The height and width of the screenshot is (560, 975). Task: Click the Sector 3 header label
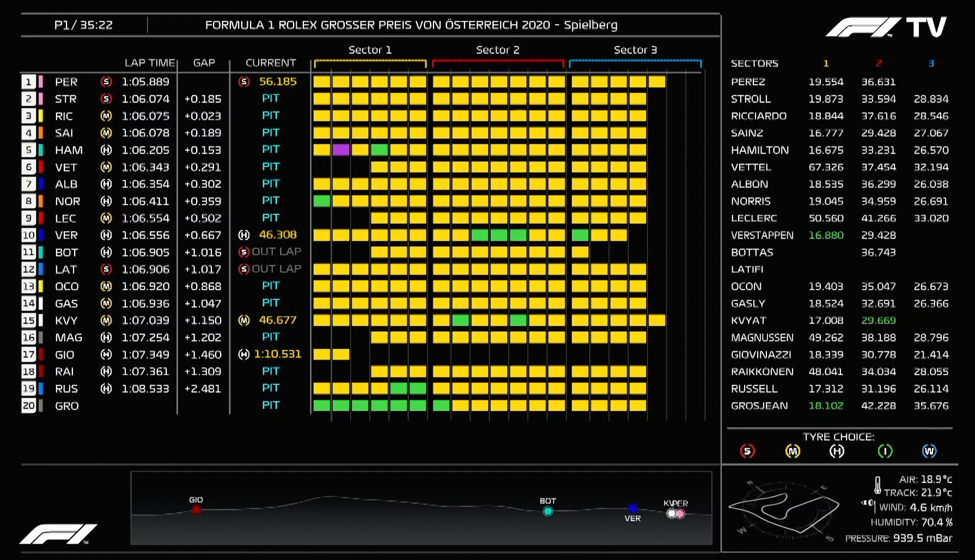(635, 50)
